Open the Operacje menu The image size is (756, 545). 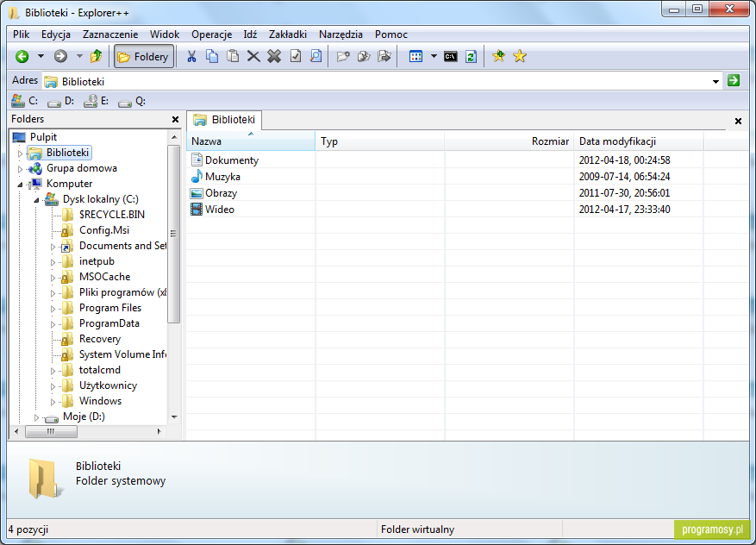pyautogui.click(x=212, y=34)
